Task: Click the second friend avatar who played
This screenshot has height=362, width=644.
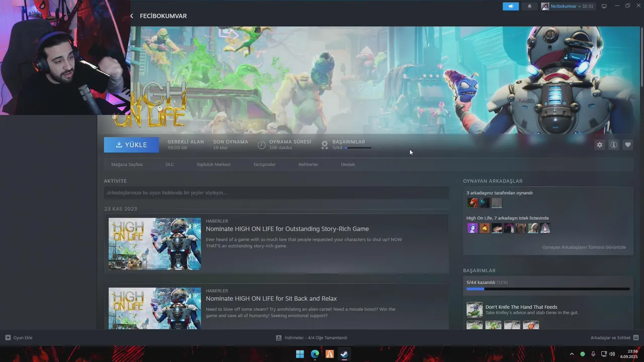Action: (x=485, y=203)
